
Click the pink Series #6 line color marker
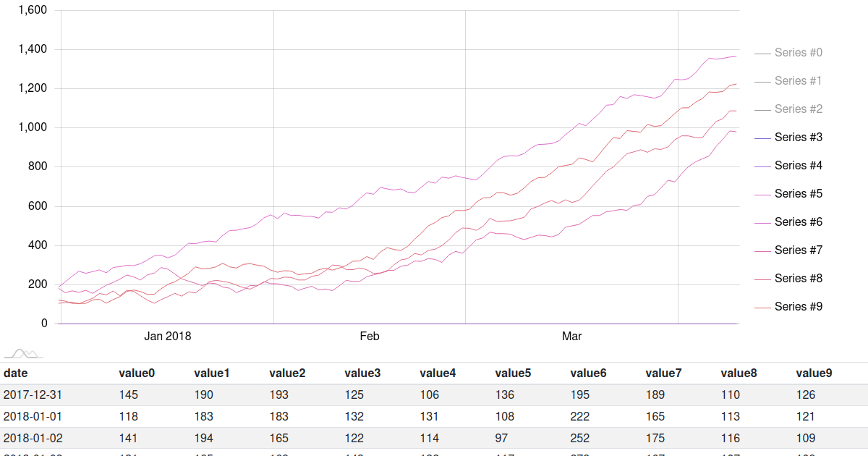point(763,221)
